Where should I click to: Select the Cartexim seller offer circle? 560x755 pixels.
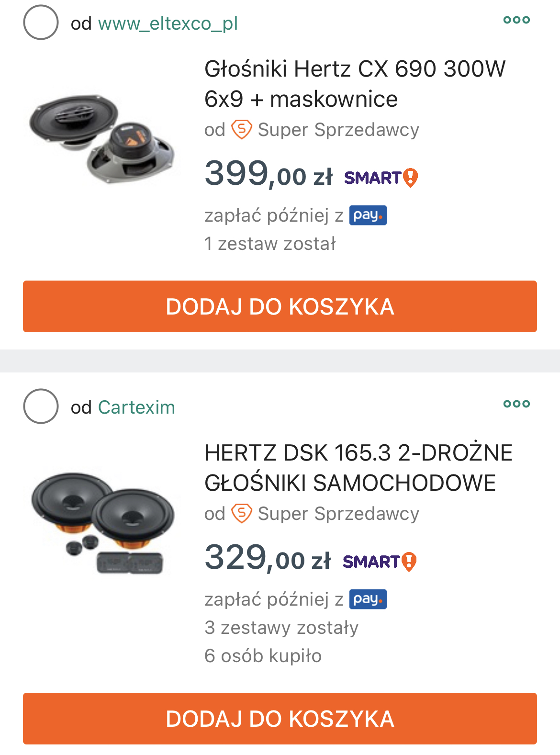41,406
